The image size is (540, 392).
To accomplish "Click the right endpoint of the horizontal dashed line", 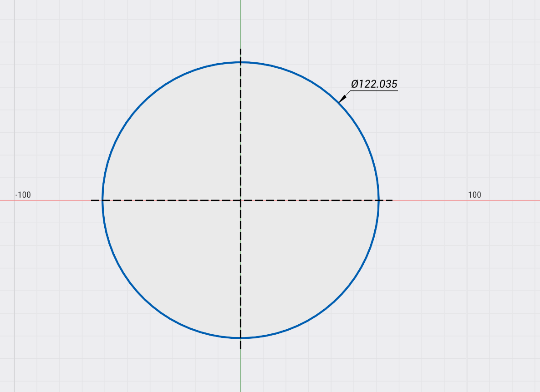I will click(x=392, y=200).
